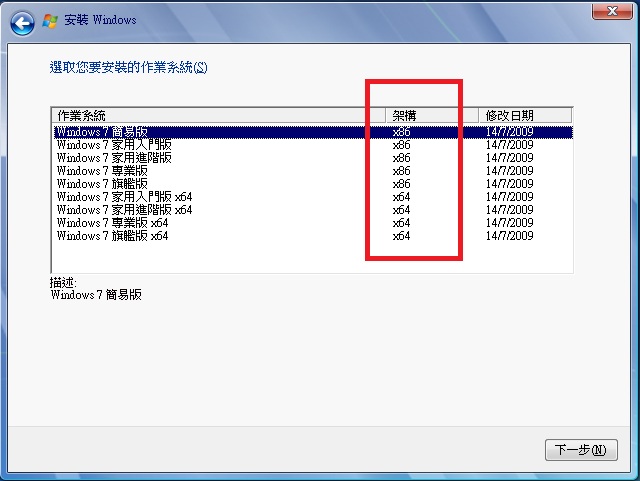Click the description text Windows 7 簡易版
This screenshot has width=640, height=481.
point(96,295)
